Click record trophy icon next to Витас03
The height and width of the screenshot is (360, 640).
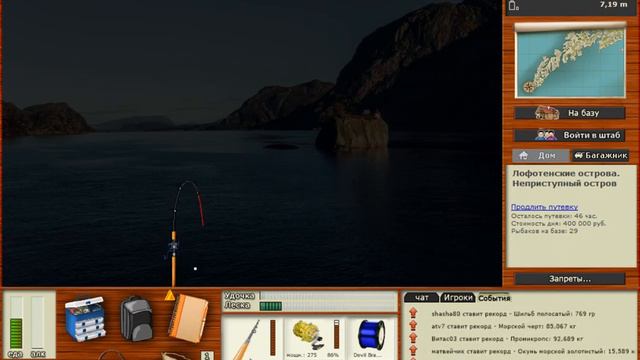click(413, 338)
